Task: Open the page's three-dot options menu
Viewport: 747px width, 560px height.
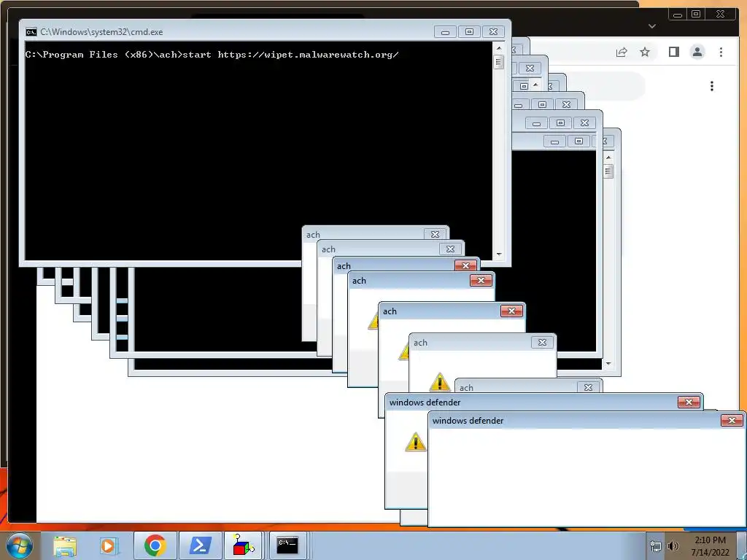Action: (712, 86)
